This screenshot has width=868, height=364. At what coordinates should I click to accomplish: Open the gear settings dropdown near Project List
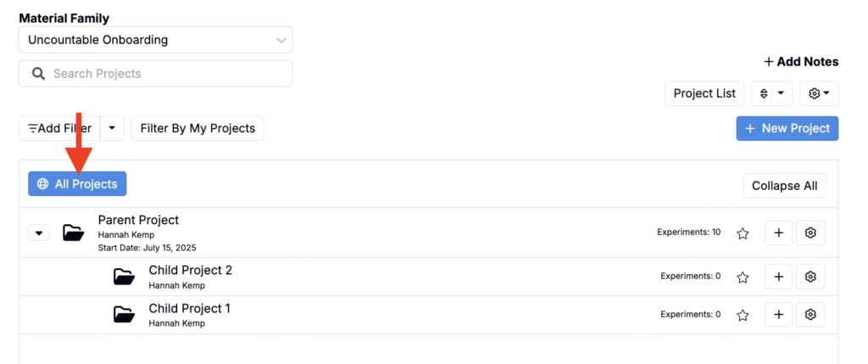(x=819, y=93)
